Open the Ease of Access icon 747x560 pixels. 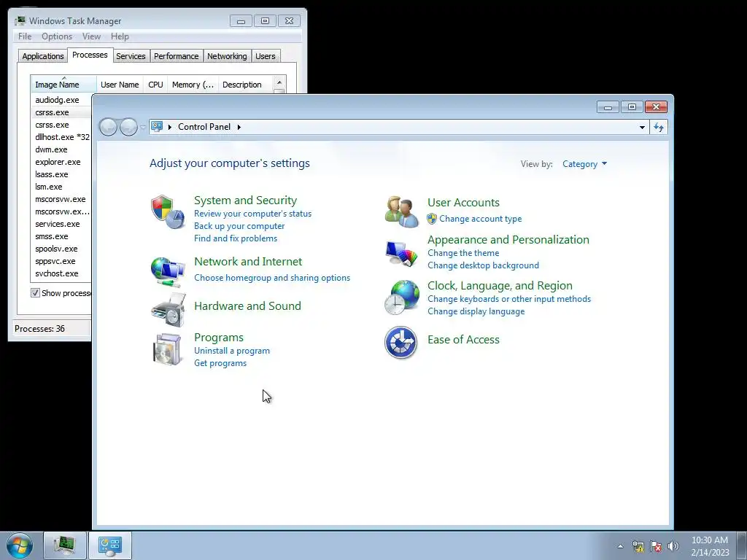click(x=400, y=343)
